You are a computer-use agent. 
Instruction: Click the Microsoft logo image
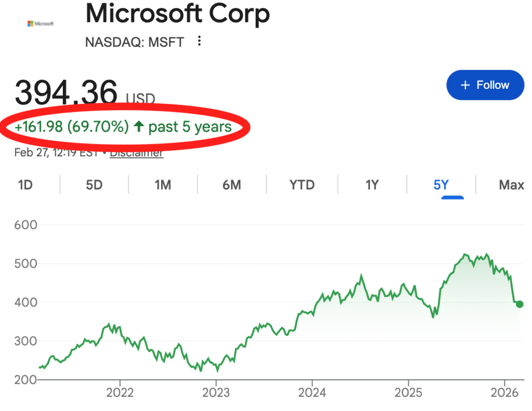[41, 24]
